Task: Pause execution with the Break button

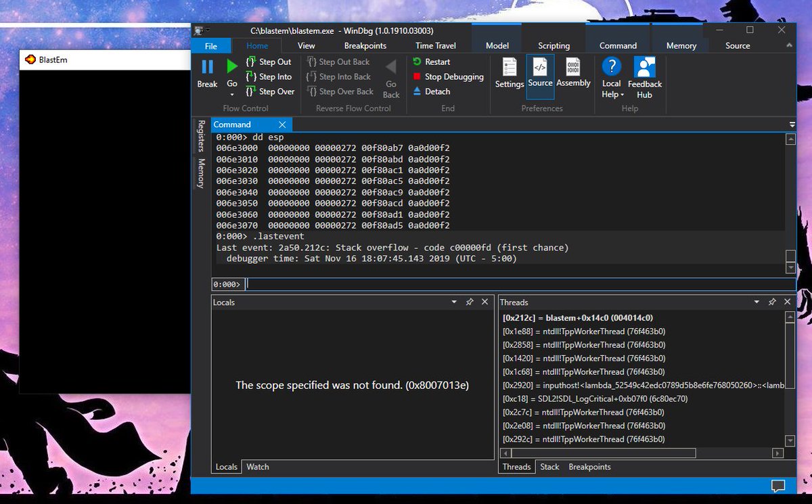Action: (207, 74)
